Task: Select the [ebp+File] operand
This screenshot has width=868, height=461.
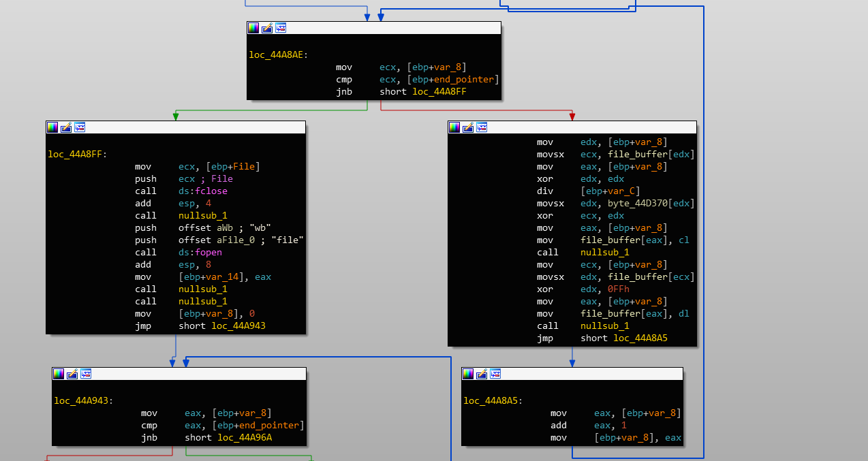Action: click(x=232, y=167)
